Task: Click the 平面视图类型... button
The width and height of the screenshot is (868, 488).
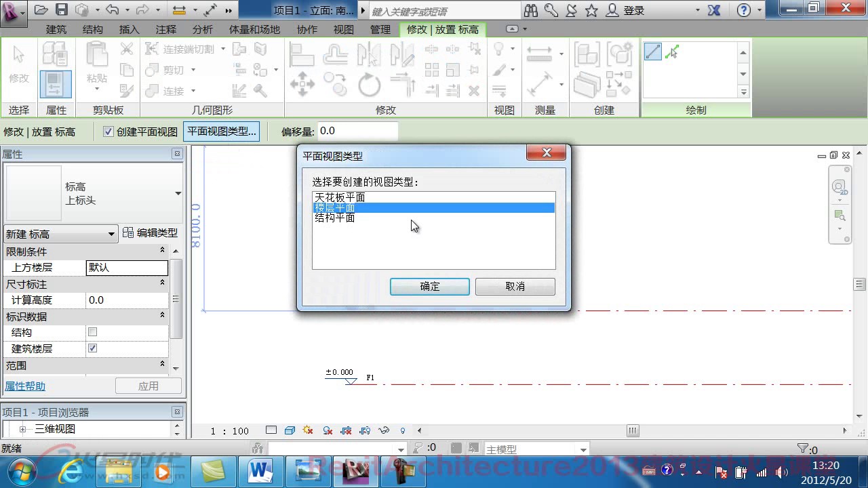Action: click(222, 131)
